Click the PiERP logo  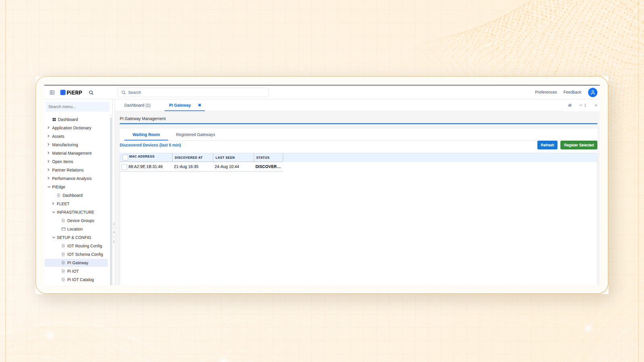(x=71, y=93)
